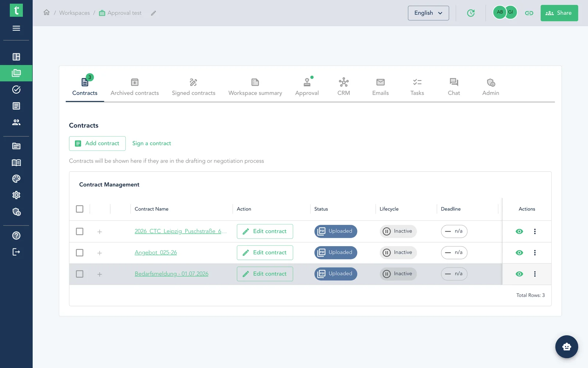Open the Tasks tab
588x368 pixels.
click(x=417, y=87)
